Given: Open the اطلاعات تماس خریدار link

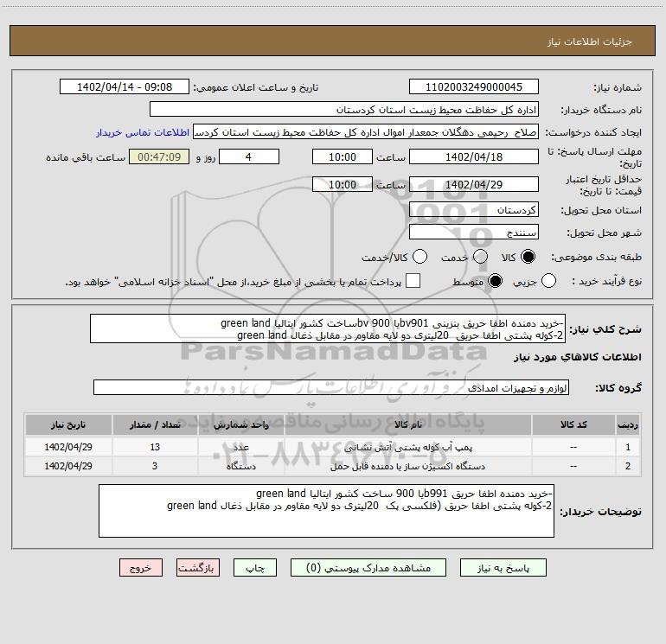Looking at the screenshot, I should click(x=143, y=132).
